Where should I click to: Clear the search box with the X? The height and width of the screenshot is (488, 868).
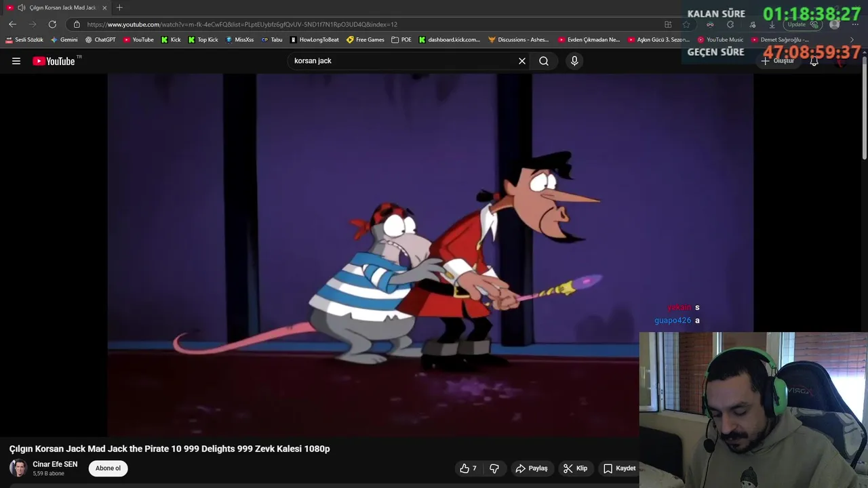[x=522, y=61]
